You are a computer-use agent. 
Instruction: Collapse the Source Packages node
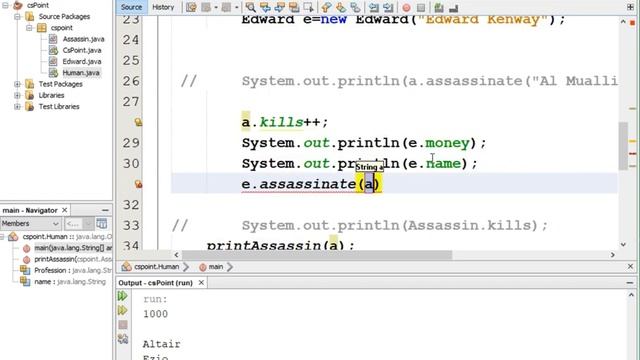click(x=17, y=17)
